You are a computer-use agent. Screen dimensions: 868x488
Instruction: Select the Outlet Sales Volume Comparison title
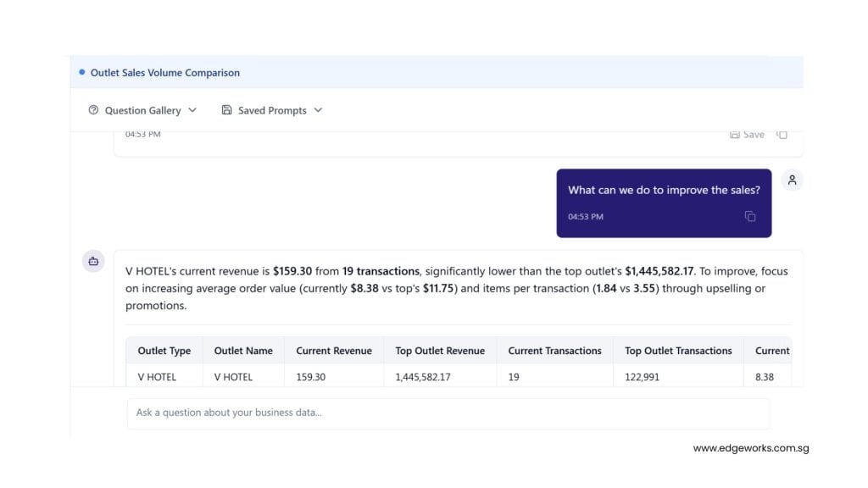point(164,73)
